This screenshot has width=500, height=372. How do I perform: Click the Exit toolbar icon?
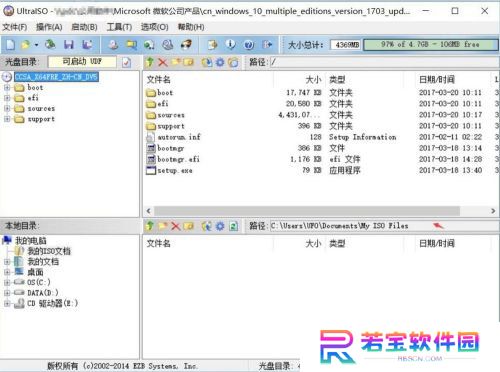coord(267,44)
